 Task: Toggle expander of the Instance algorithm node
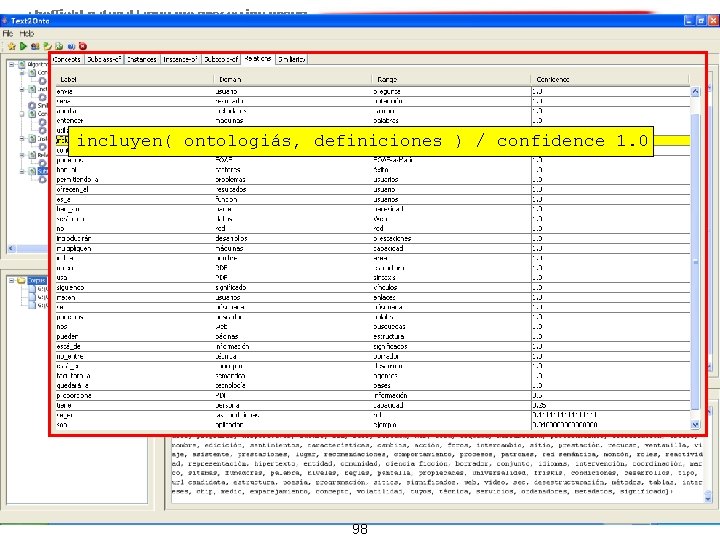coord(22,90)
